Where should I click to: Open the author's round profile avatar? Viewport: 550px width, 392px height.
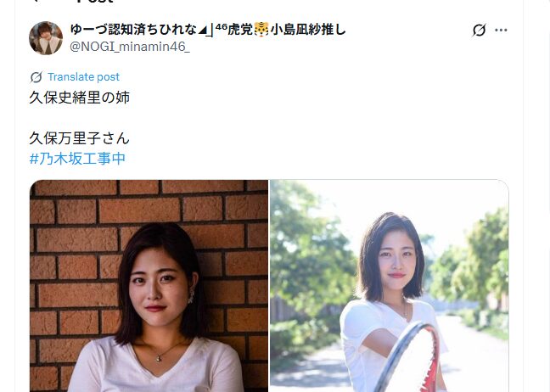[46, 38]
